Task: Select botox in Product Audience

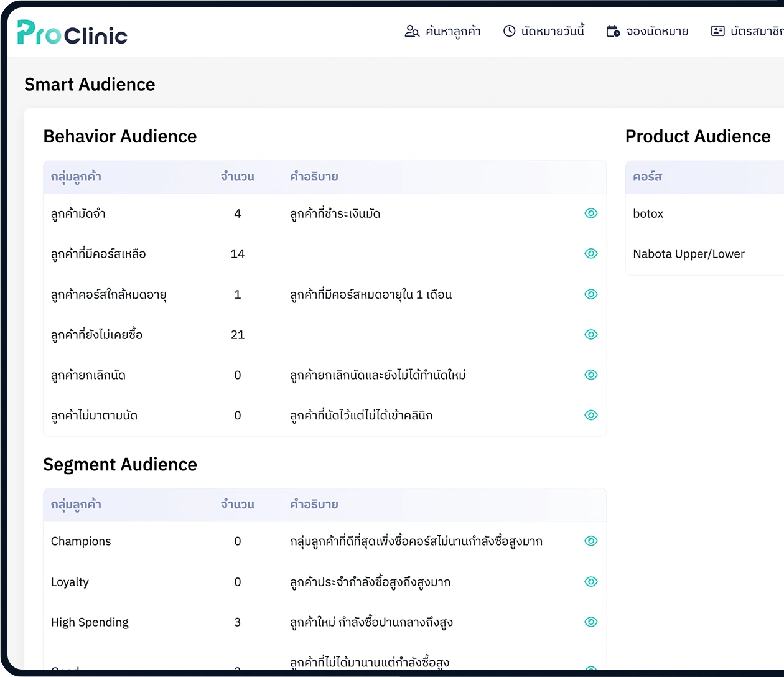Action: click(x=648, y=213)
